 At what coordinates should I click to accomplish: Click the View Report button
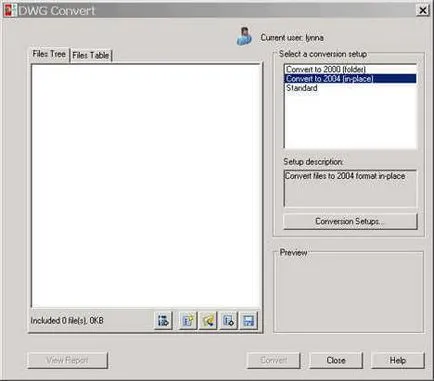68,360
